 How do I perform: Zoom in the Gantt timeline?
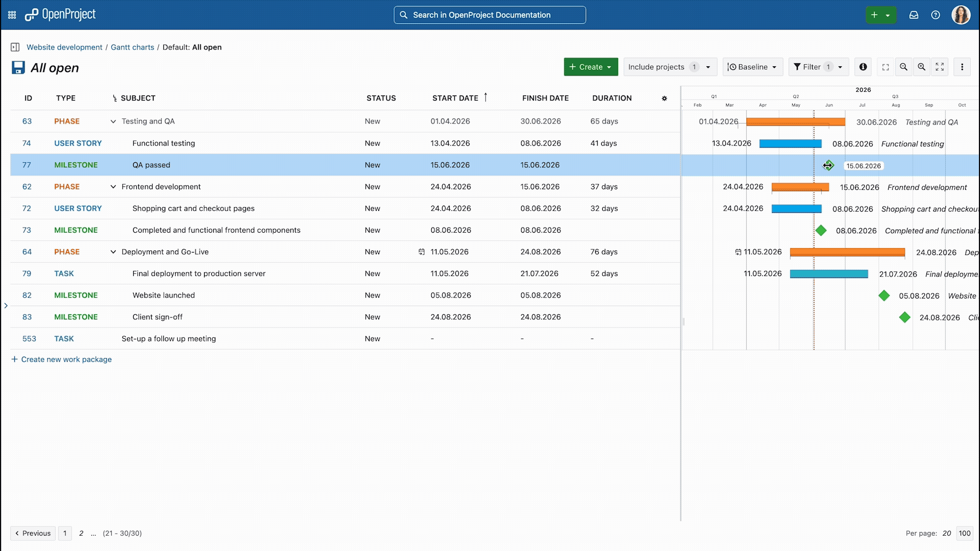(921, 67)
